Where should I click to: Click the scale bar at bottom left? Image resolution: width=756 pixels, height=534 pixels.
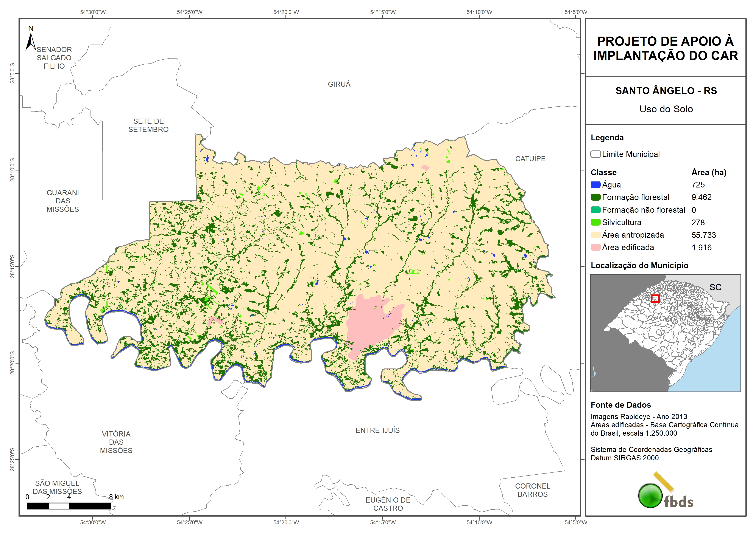(69, 506)
